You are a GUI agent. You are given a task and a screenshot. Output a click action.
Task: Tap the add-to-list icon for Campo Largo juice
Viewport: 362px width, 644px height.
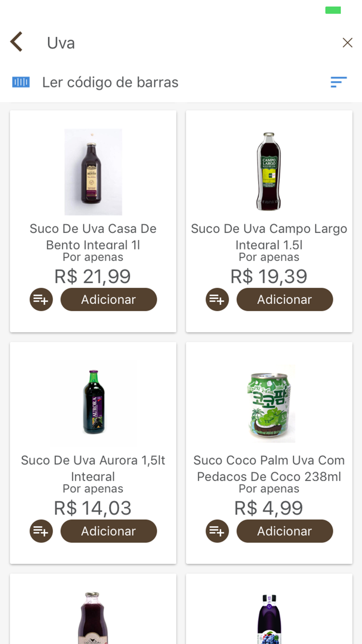tap(217, 299)
